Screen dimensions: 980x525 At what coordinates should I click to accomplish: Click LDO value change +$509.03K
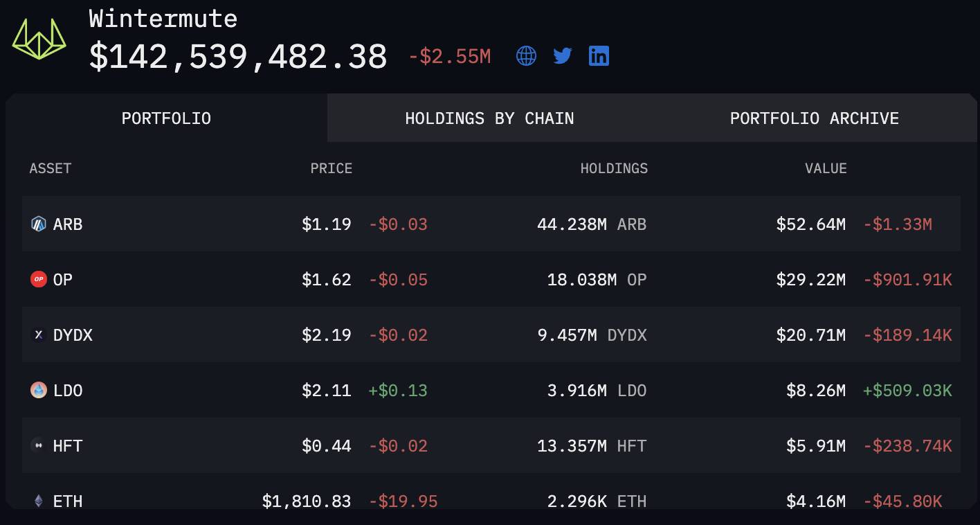coord(908,391)
